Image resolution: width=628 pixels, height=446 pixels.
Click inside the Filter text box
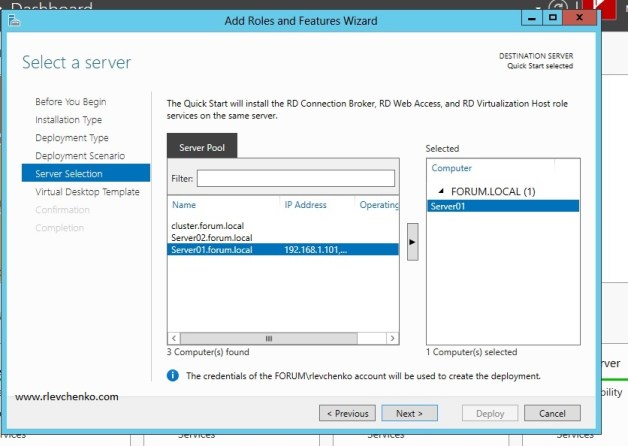295,178
